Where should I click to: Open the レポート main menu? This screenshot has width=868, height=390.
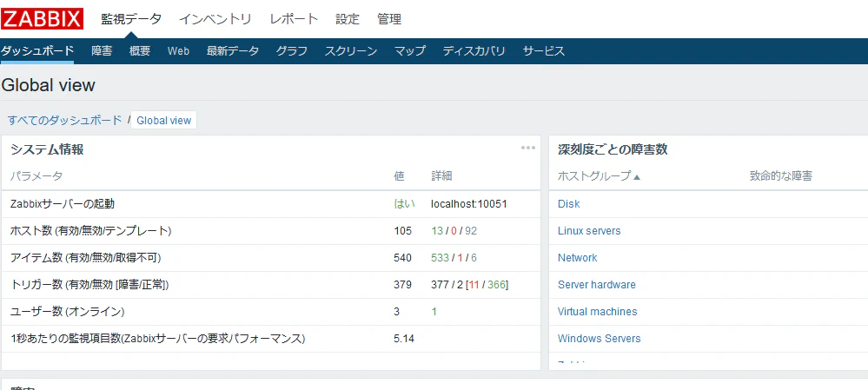click(x=294, y=19)
